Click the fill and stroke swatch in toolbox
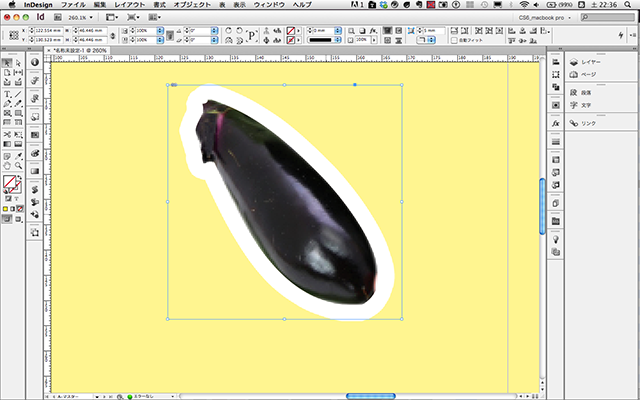Viewport: 640px width, 400px height. point(10,183)
